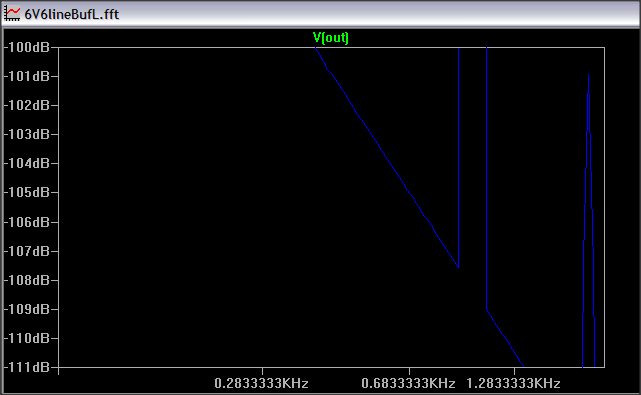Click the -107dB axis label
Viewport: 641px width, 395px height.
(x=27, y=251)
